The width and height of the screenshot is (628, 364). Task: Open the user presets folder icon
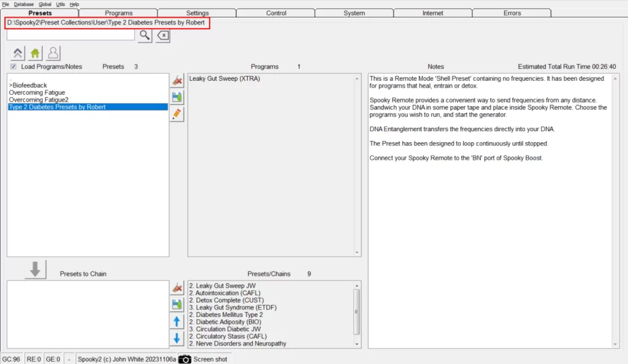[x=53, y=53]
